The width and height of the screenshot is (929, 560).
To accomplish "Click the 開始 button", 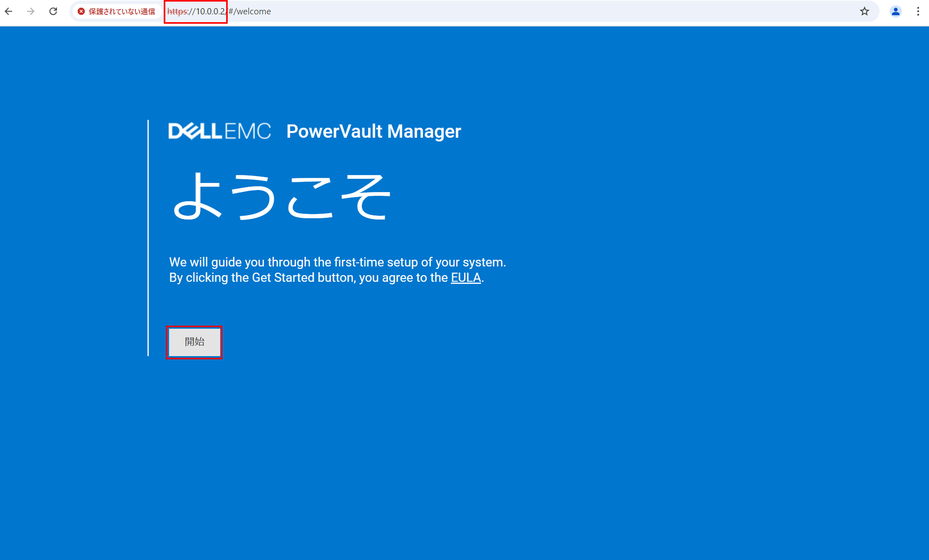I will click(x=194, y=342).
